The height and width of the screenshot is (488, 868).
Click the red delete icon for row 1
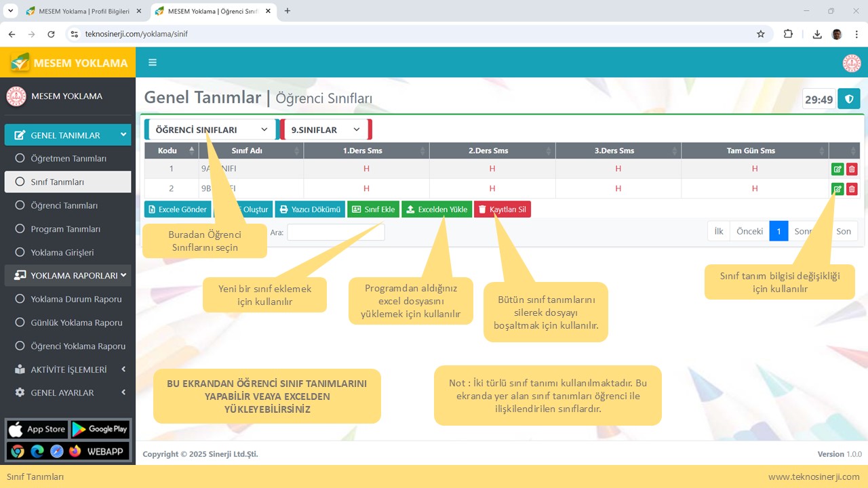click(852, 169)
